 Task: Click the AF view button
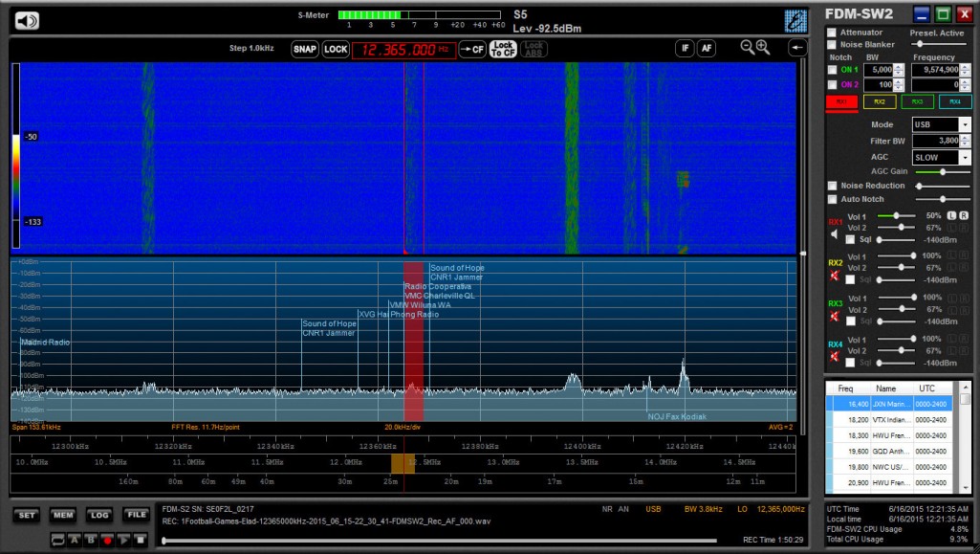707,48
